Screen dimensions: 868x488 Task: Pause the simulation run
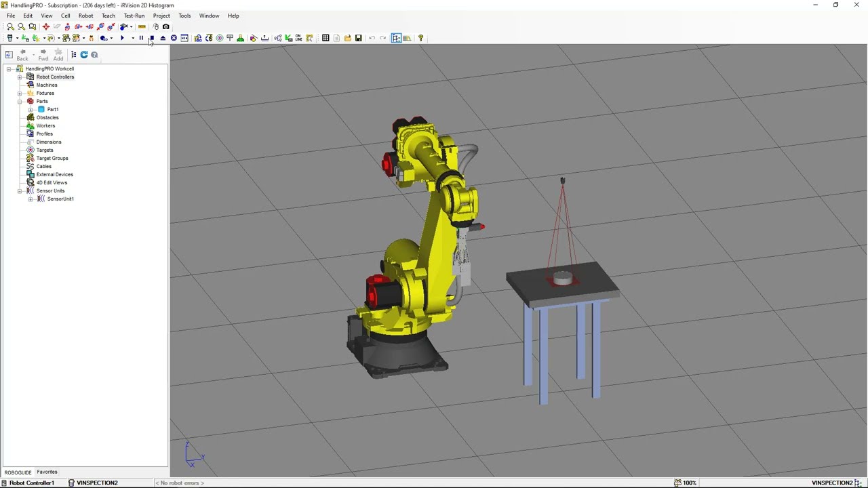[141, 38]
